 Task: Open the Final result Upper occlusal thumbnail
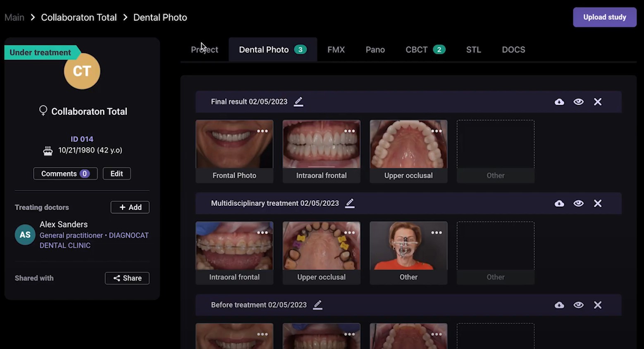coord(408,145)
